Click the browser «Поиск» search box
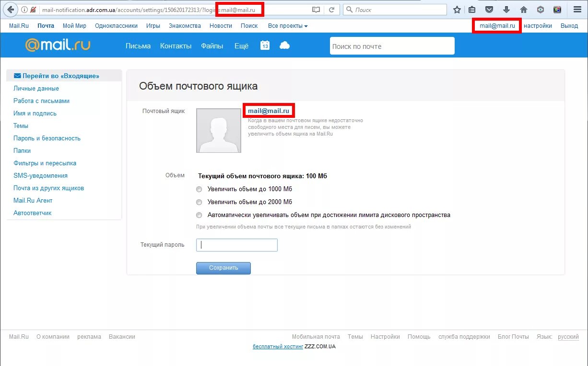Screen dimensions: 588x366 tap(395, 10)
